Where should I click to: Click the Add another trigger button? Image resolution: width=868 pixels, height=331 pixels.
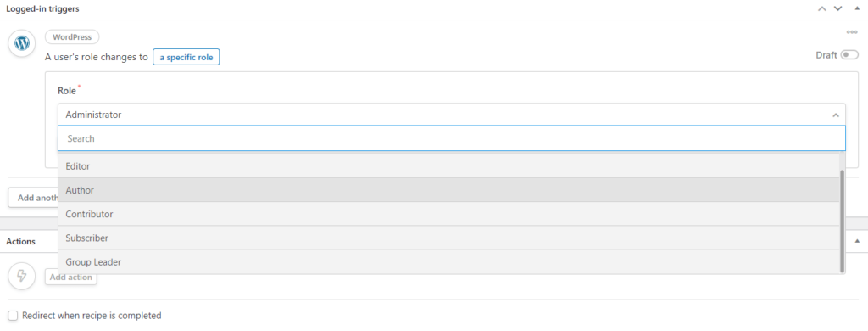pos(33,198)
